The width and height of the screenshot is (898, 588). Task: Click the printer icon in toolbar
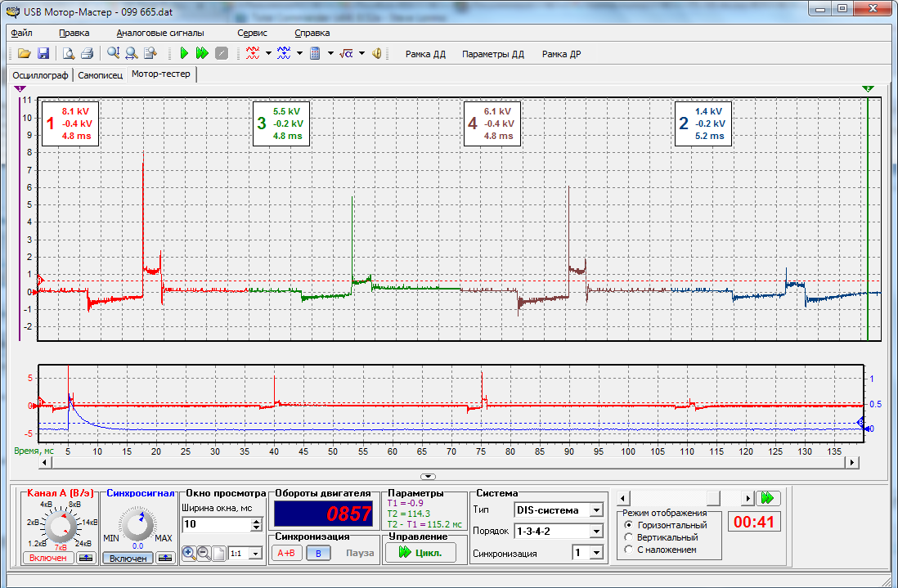click(87, 54)
